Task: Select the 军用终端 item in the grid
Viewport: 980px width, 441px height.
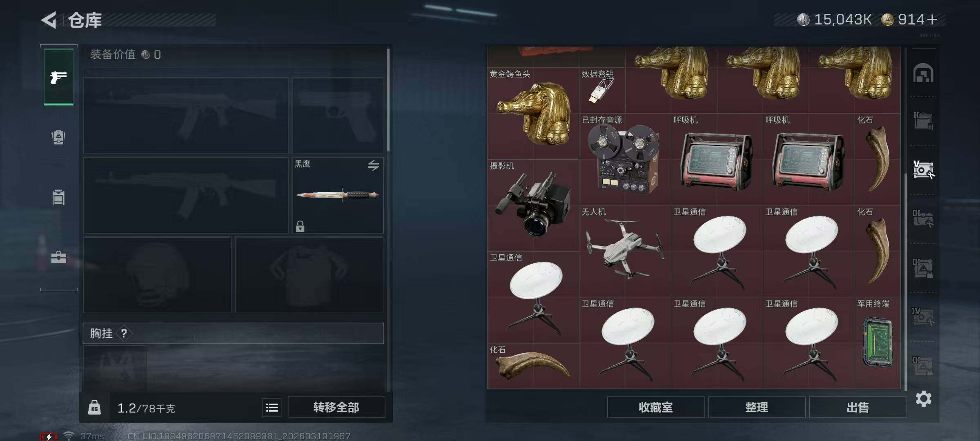Action: (878, 343)
